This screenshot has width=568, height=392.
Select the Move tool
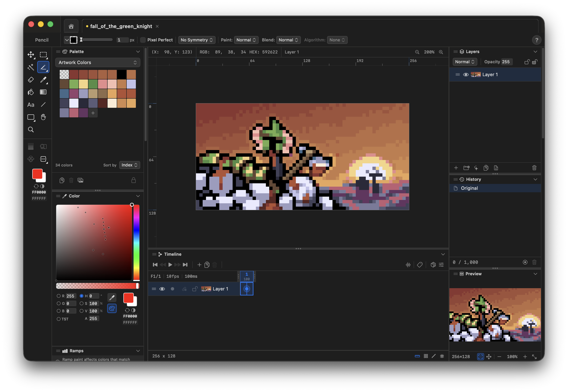coord(31,55)
